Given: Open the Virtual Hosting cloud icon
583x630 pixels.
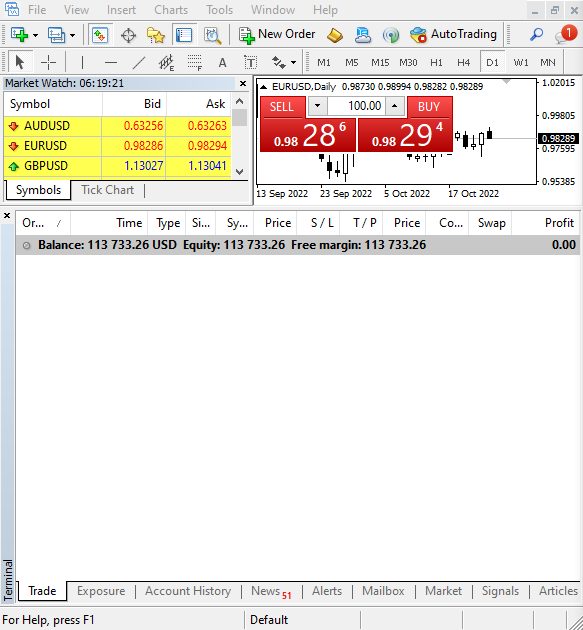Looking at the screenshot, I should [x=363, y=35].
